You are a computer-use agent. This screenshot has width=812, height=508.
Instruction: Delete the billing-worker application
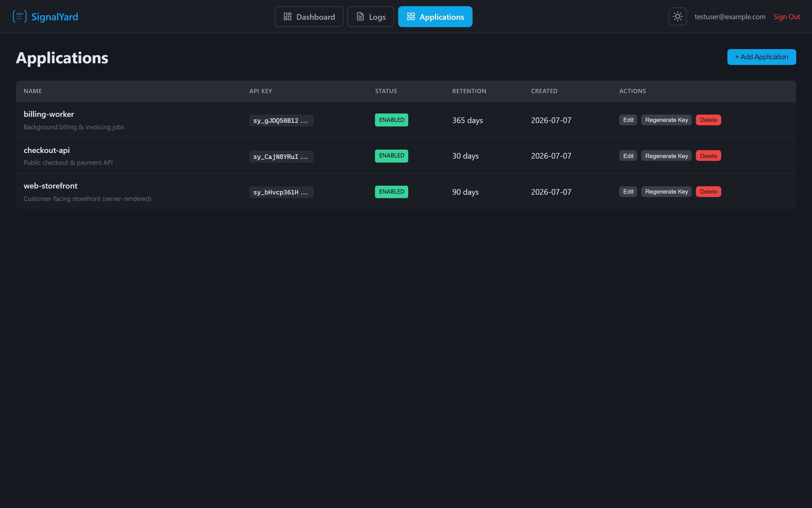click(708, 120)
